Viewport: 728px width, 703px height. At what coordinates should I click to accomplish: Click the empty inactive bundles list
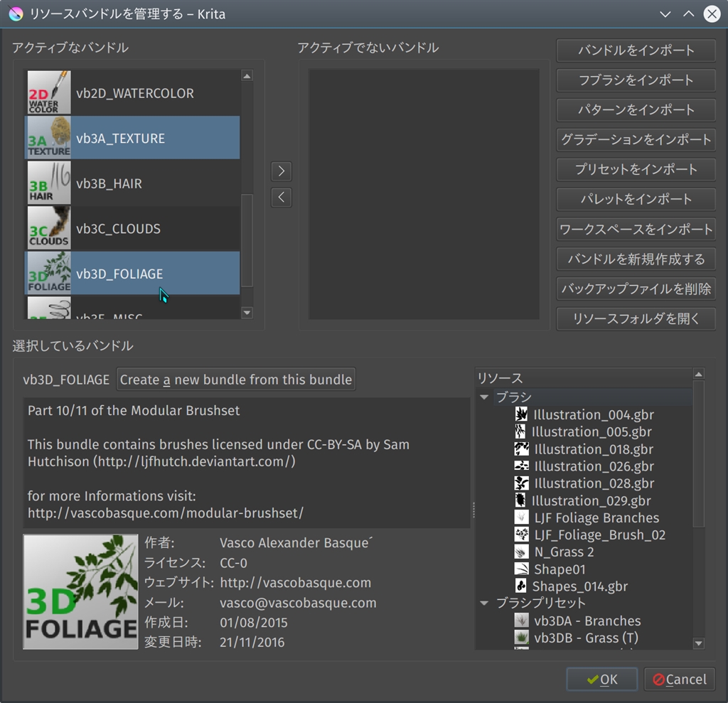(424, 194)
